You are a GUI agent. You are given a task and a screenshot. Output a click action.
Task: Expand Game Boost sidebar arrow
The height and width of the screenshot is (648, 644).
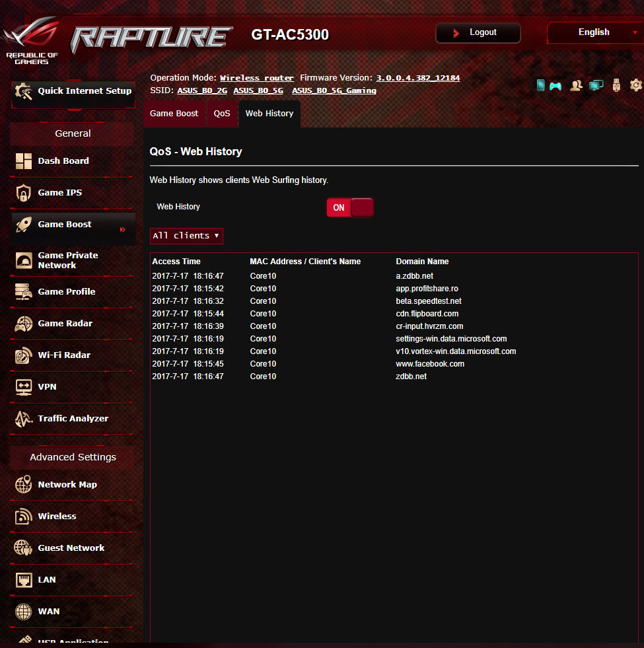click(x=123, y=229)
